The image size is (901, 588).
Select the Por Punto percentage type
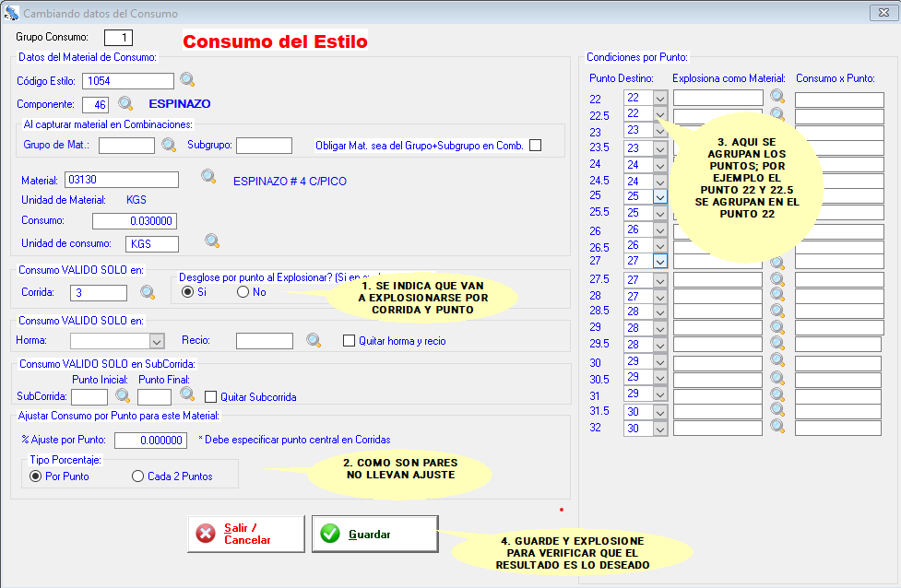click(x=36, y=476)
